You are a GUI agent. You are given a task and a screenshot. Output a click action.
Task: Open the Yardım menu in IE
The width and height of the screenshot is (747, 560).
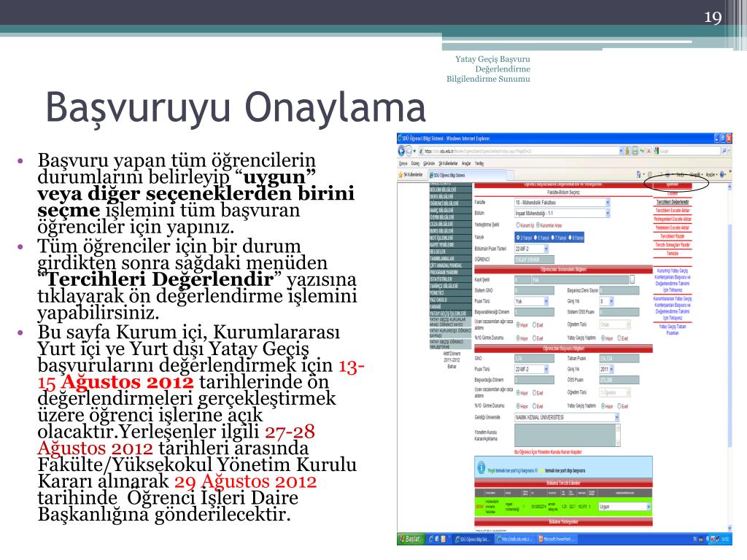pos(479,163)
